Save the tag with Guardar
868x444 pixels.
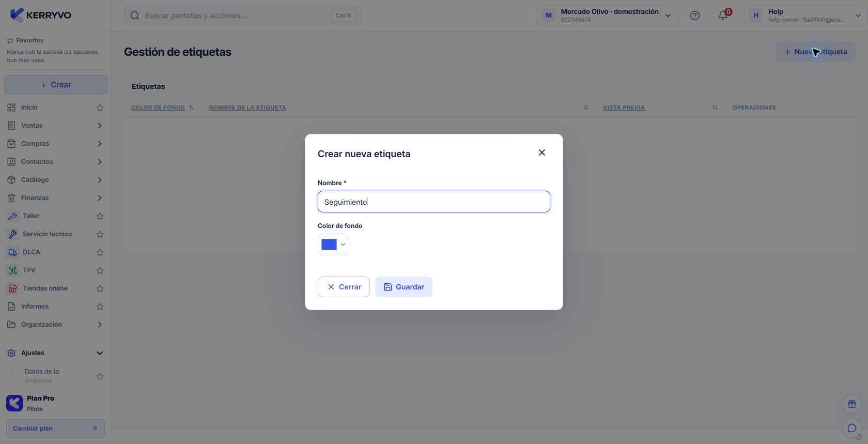pyautogui.click(x=404, y=287)
